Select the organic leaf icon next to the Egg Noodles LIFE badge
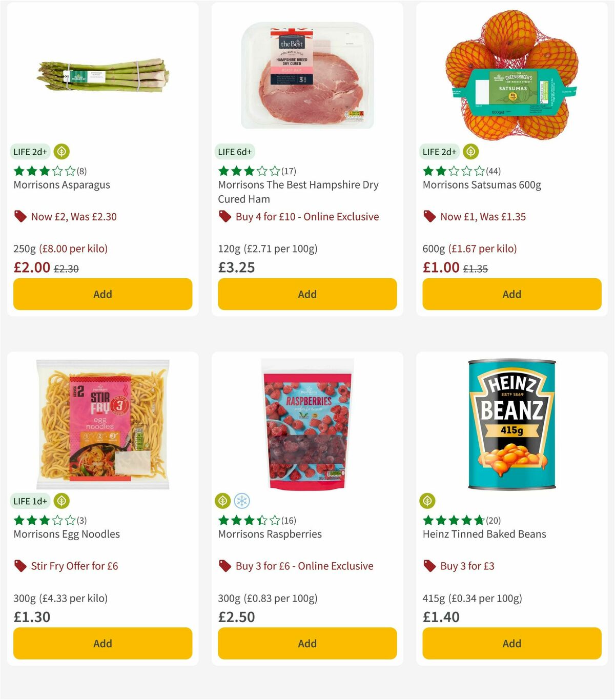The image size is (615, 700). click(x=62, y=501)
